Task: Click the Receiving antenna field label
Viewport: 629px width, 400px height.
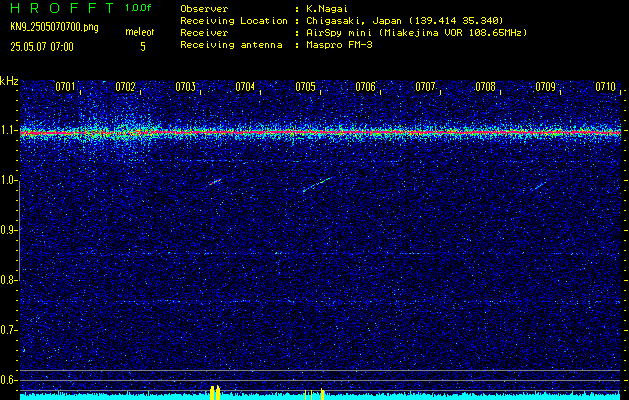Action: point(231,45)
